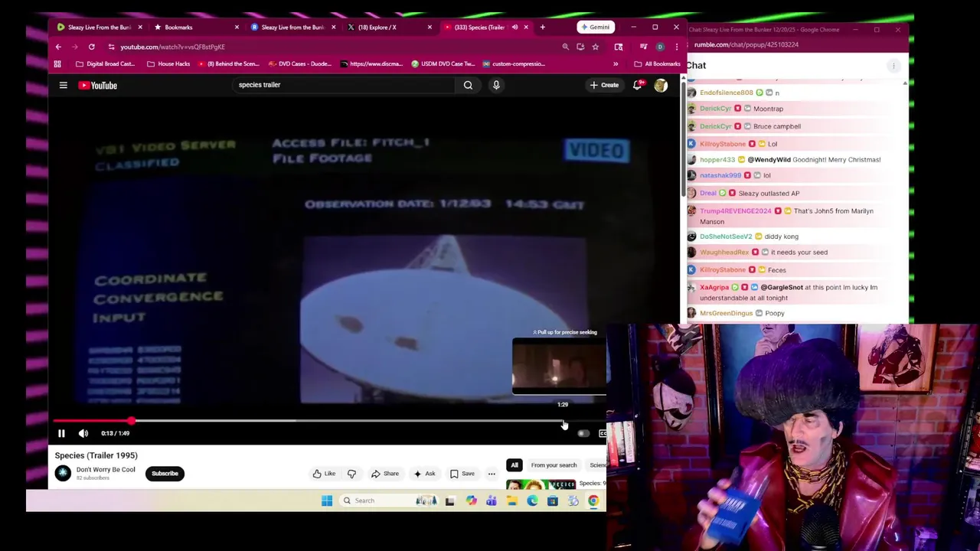This screenshot has height=551, width=980.
Task: Open Microsoft Edge from the taskbar
Action: 532,500
